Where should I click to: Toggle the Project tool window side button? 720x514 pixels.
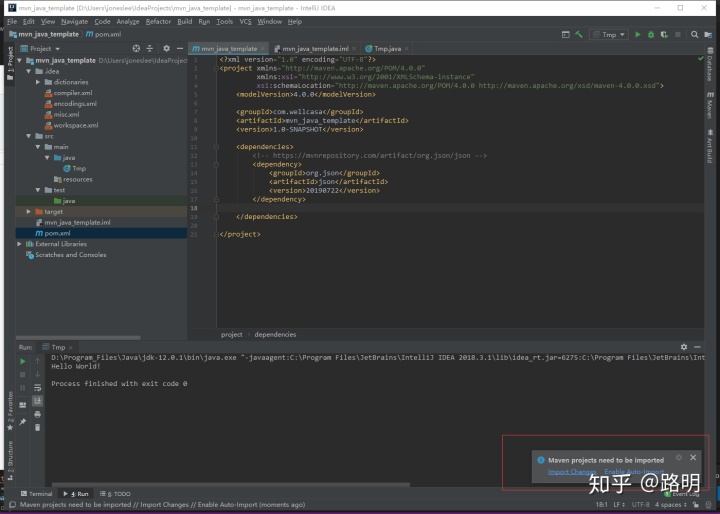point(10,63)
